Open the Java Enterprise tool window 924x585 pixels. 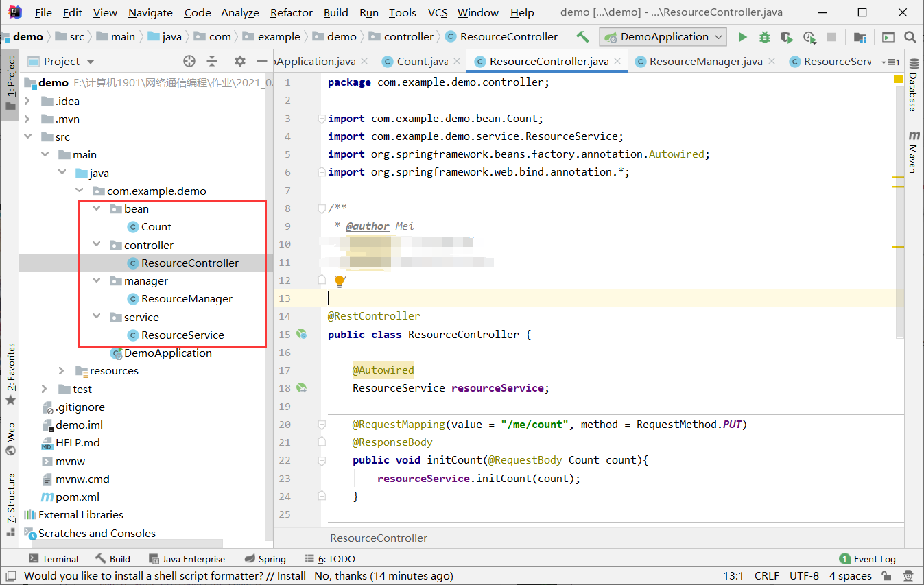186,559
